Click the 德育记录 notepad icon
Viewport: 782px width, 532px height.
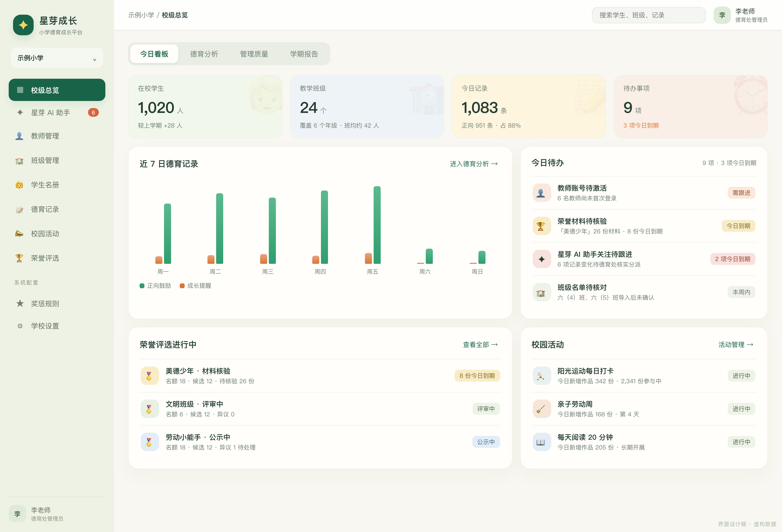20,209
